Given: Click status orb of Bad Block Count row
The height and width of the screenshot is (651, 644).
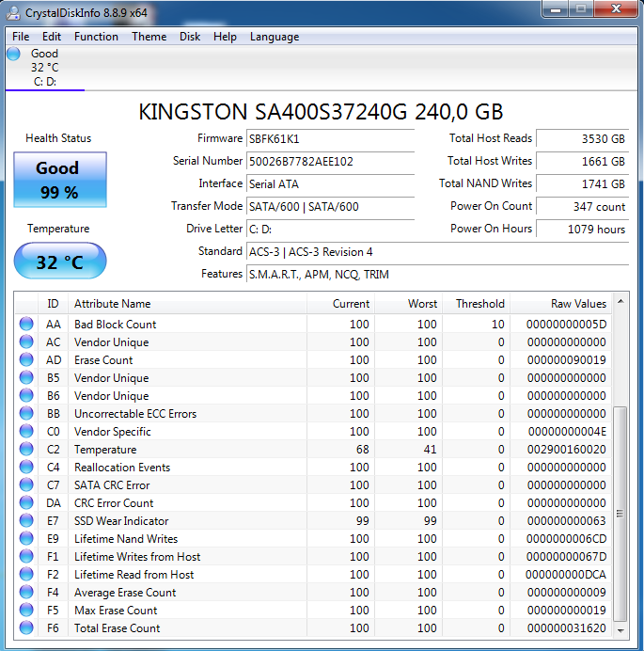Looking at the screenshot, I should 26,324.
